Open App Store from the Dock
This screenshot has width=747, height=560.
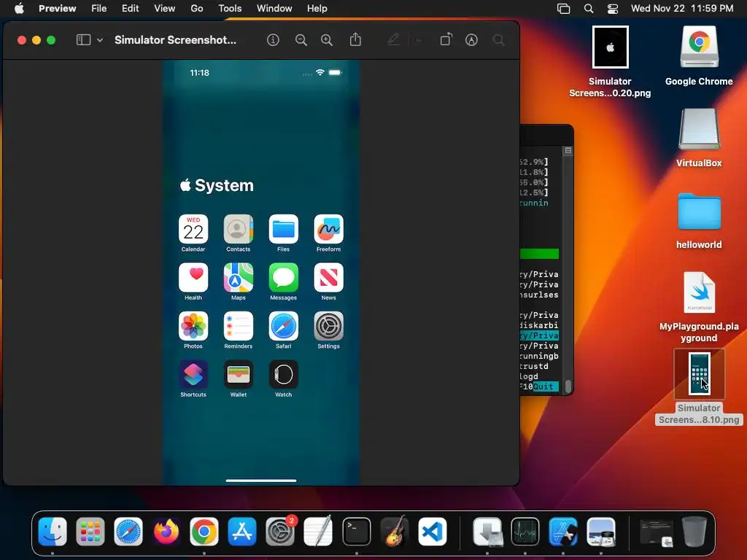(x=242, y=531)
